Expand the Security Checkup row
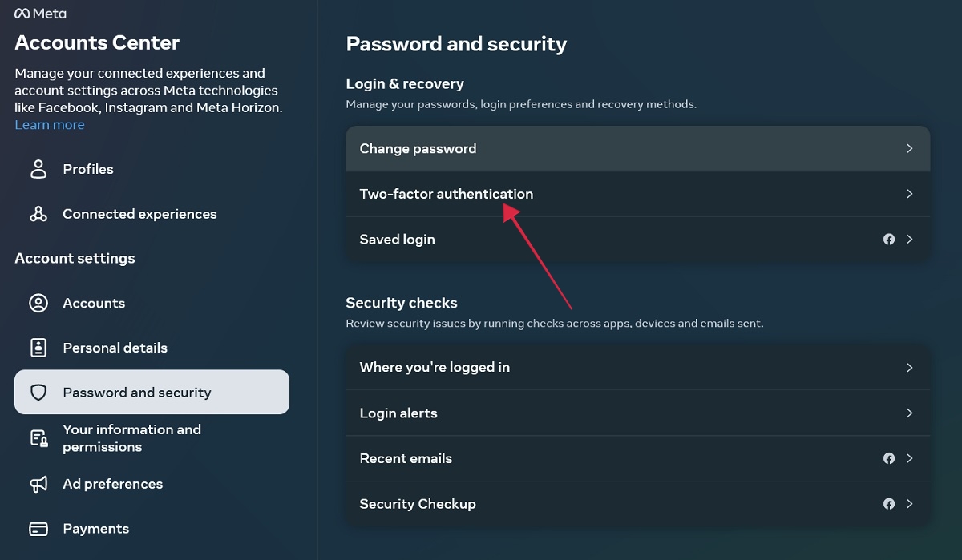The image size is (962, 560). 909,504
